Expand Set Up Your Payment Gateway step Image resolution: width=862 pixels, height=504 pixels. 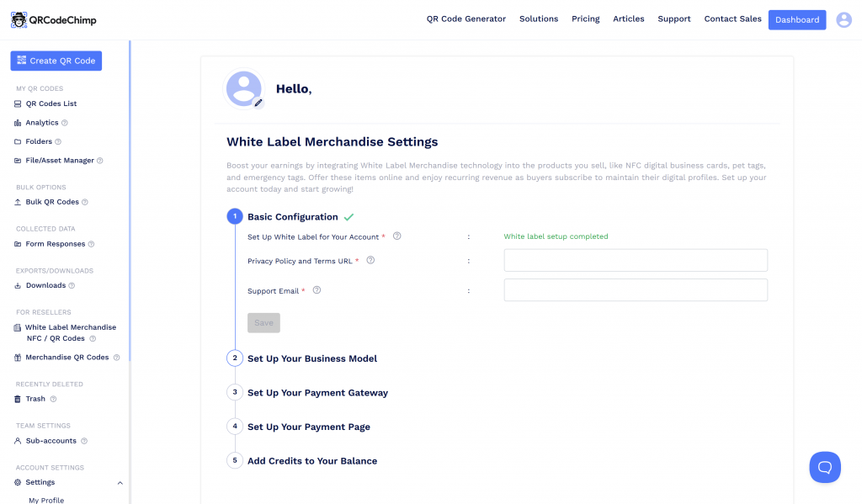317,393
